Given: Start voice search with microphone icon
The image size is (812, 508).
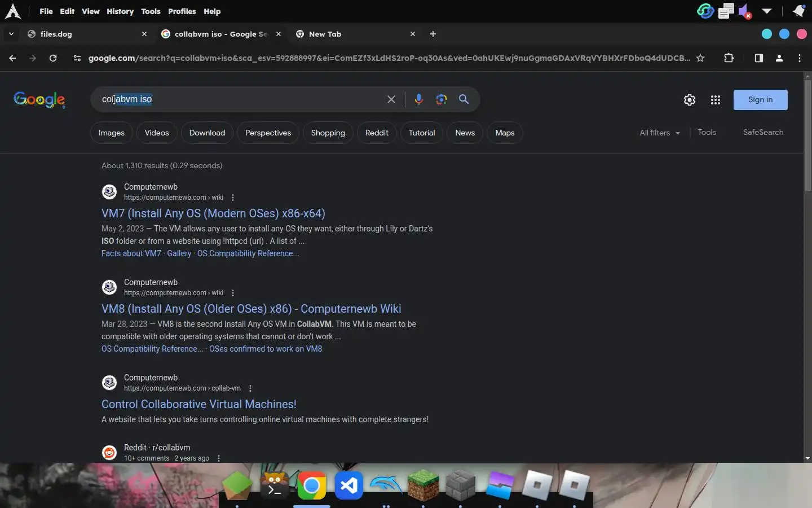Looking at the screenshot, I should pos(418,99).
